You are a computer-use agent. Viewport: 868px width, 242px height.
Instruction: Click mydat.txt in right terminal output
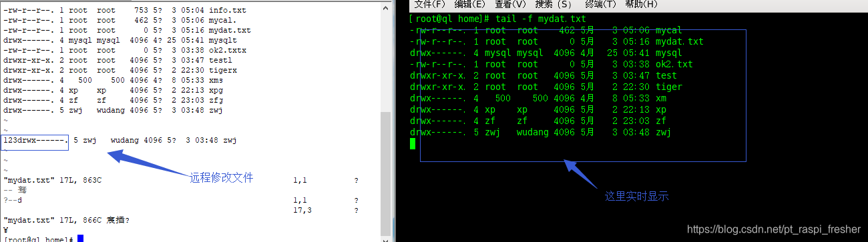(x=680, y=41)
